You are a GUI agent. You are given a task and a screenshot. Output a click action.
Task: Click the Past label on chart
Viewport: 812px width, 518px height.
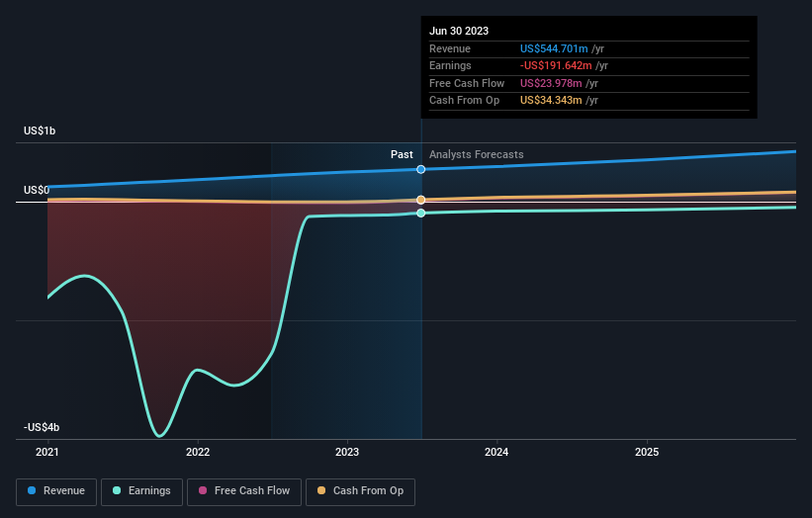pos(402,155)
